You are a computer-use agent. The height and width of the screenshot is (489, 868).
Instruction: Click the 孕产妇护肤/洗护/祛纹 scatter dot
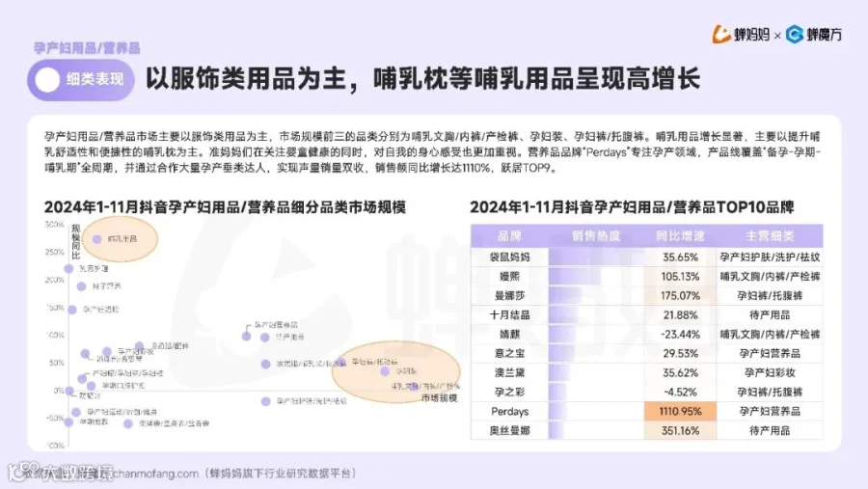266,401
